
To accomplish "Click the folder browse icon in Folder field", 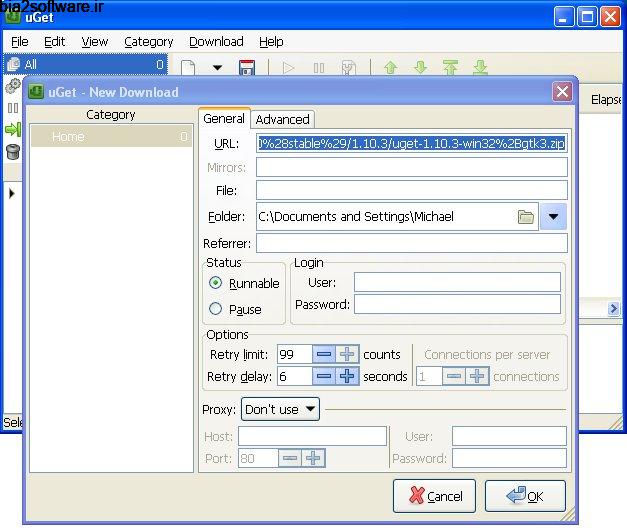I will pos(526,217).
